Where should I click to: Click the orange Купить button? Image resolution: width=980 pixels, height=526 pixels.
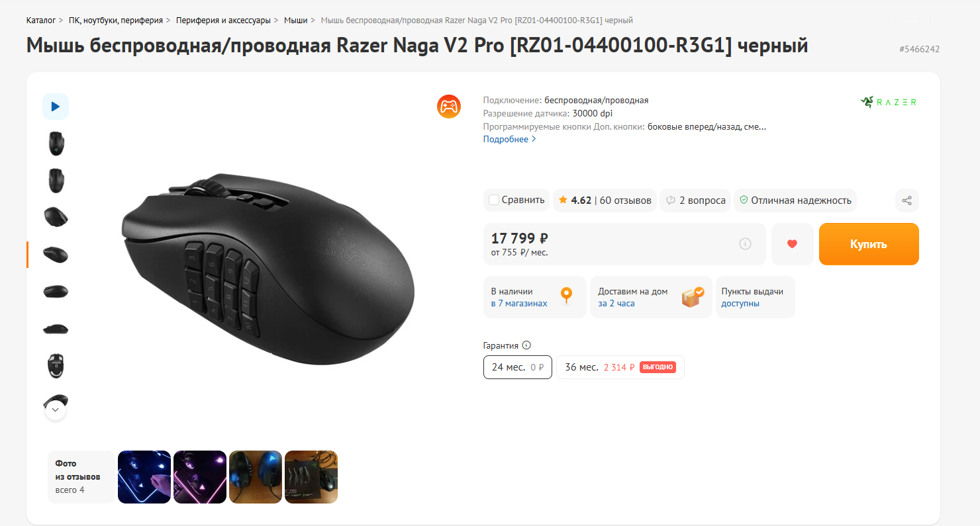(x=869, y=244)
